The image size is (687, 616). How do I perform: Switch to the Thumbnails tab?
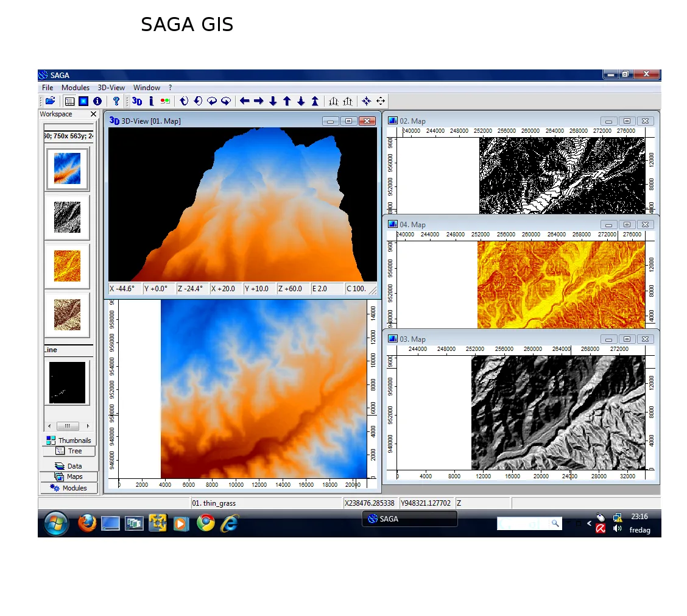coord(69,440)
